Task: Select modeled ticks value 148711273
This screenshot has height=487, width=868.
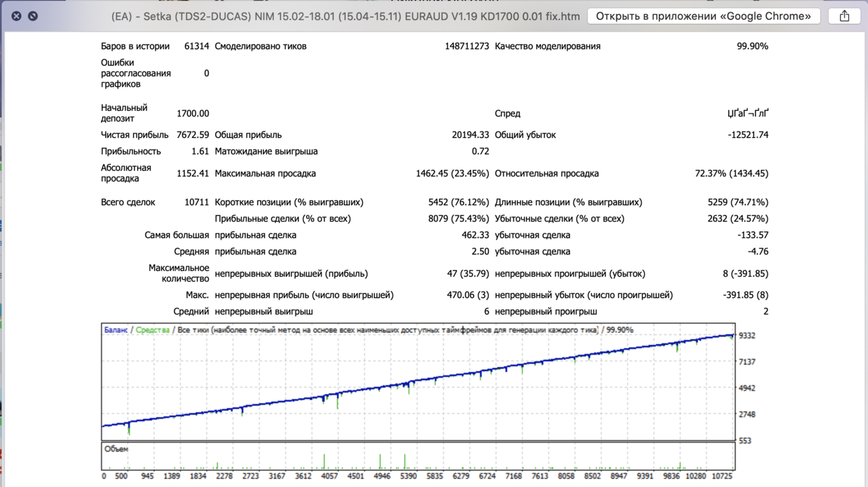Action: (467, 46)
